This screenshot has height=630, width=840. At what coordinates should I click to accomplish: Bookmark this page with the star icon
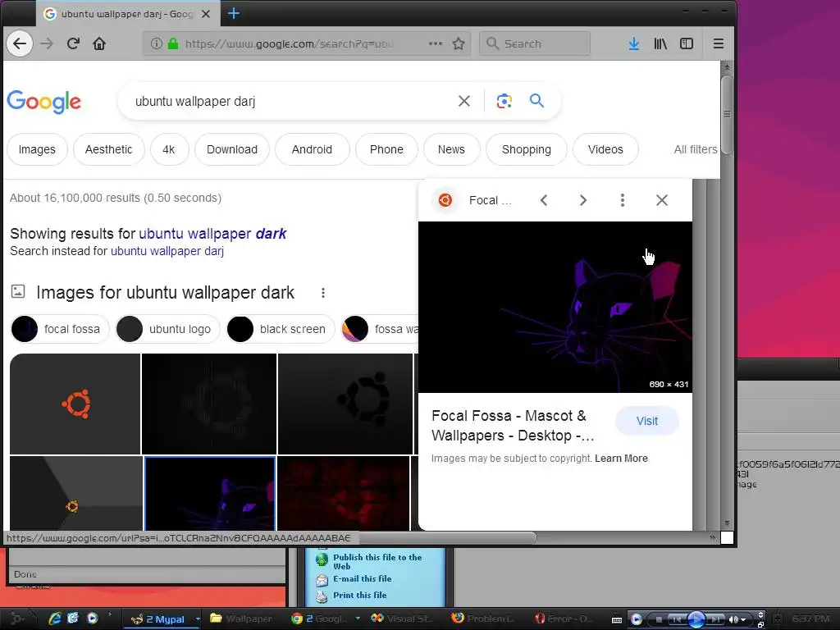click(x=459, y=43)
